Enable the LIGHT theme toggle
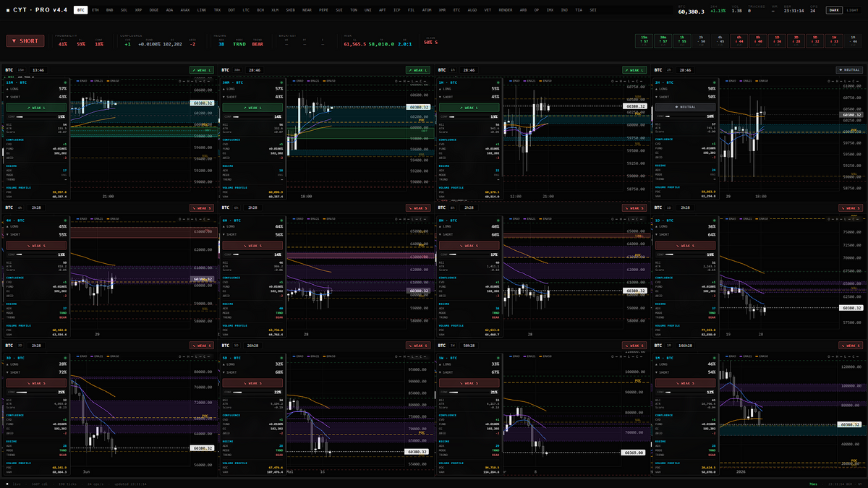Screen dimensions: 868x488 click(852, 10)
